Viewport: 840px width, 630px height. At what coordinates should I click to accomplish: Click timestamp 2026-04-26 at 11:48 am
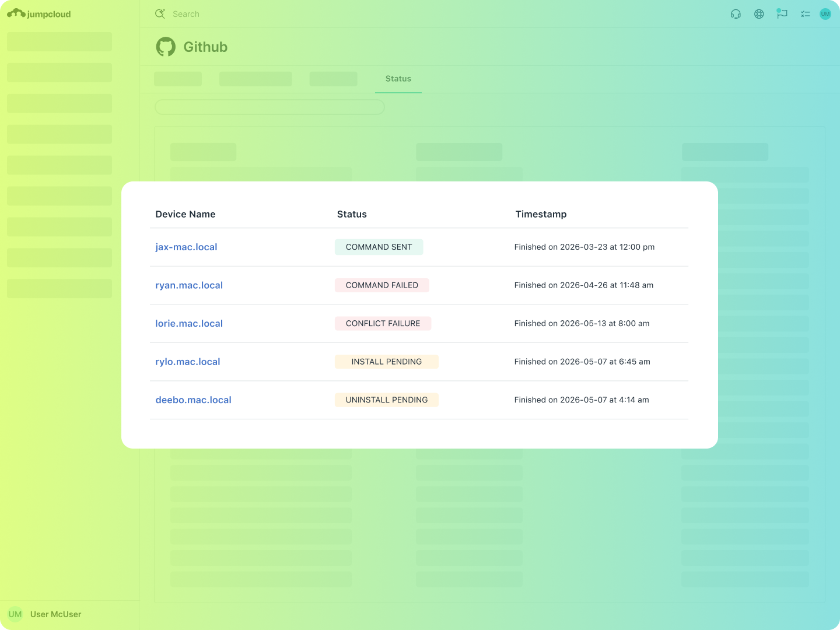[x=584, y=285]
